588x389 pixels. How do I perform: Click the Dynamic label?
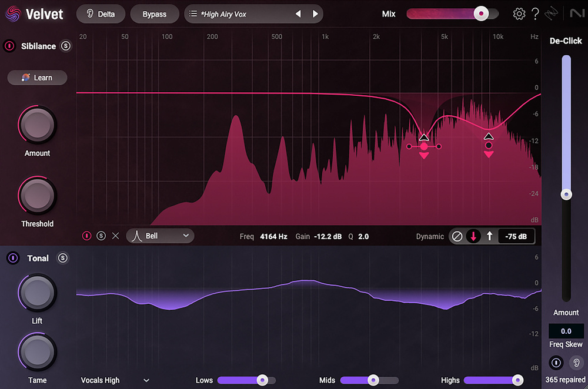(430, 236)
